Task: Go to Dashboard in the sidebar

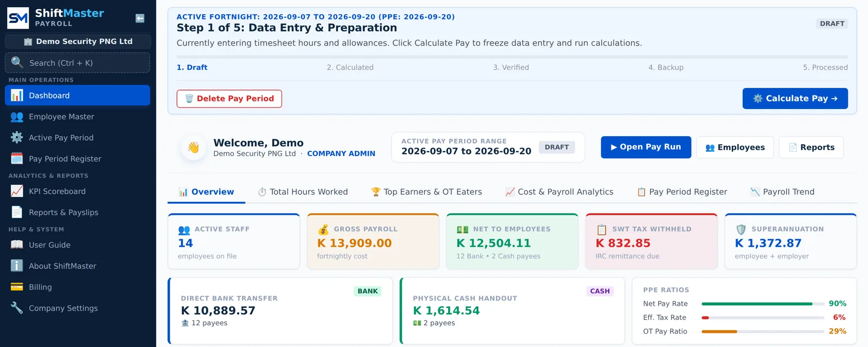Action: [78, 95]
